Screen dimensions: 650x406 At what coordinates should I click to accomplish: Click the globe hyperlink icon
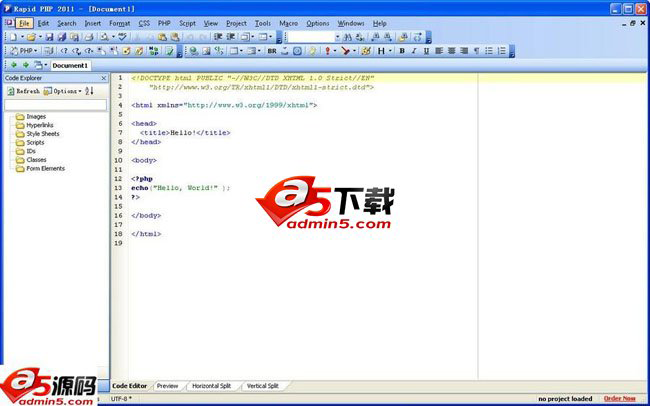pyautogui.click(x=194, y=51)
